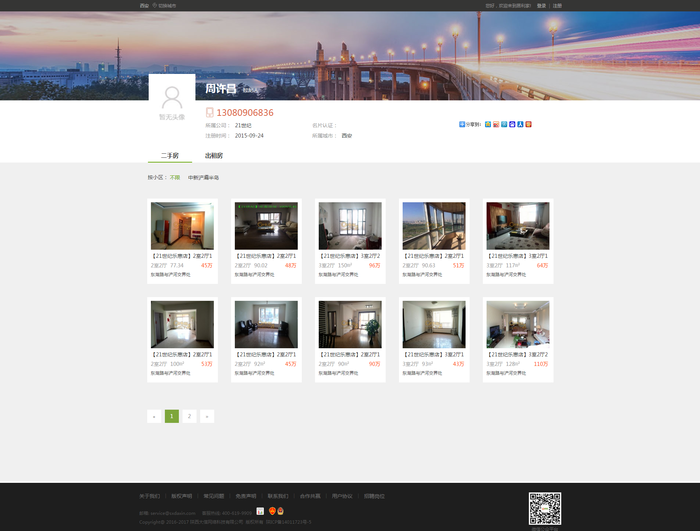
Task: Click 注册 in the top bar
Action: pyautogui.click(x=557, y=6)
